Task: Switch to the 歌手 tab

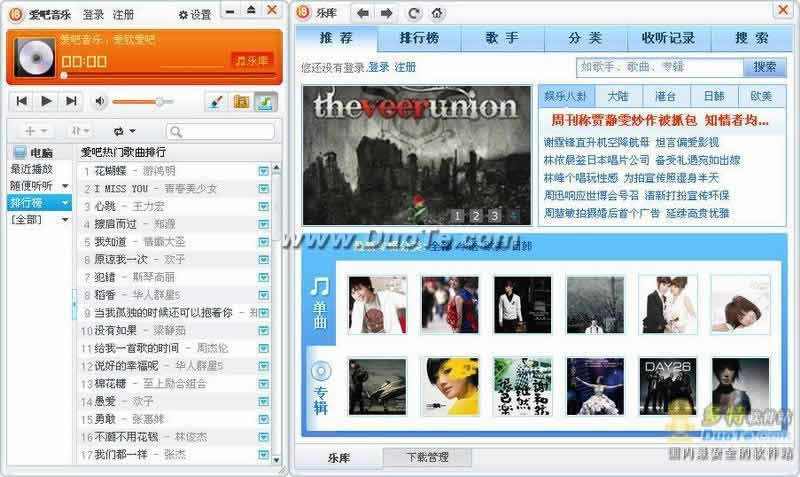Action: (502, 38)
